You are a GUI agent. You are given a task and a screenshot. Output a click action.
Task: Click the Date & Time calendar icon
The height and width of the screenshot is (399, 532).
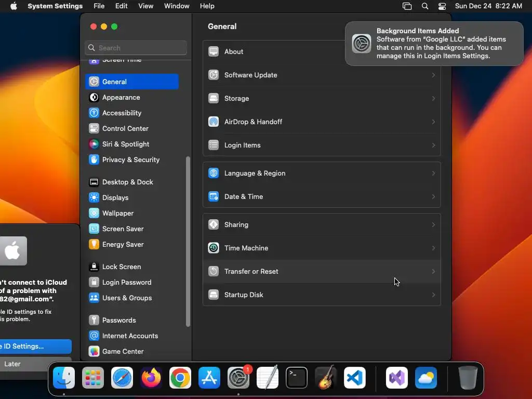point(214,196)
